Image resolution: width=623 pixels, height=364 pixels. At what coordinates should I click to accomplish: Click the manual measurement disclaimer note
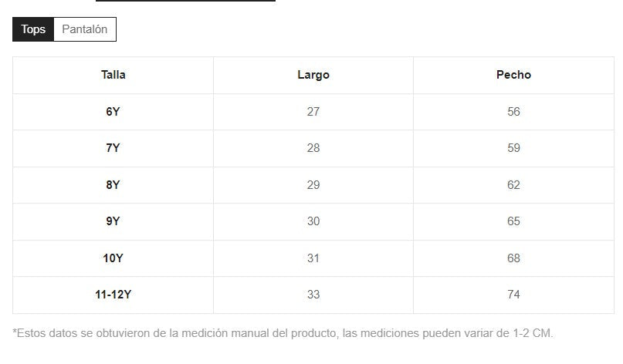coord(283,334)
